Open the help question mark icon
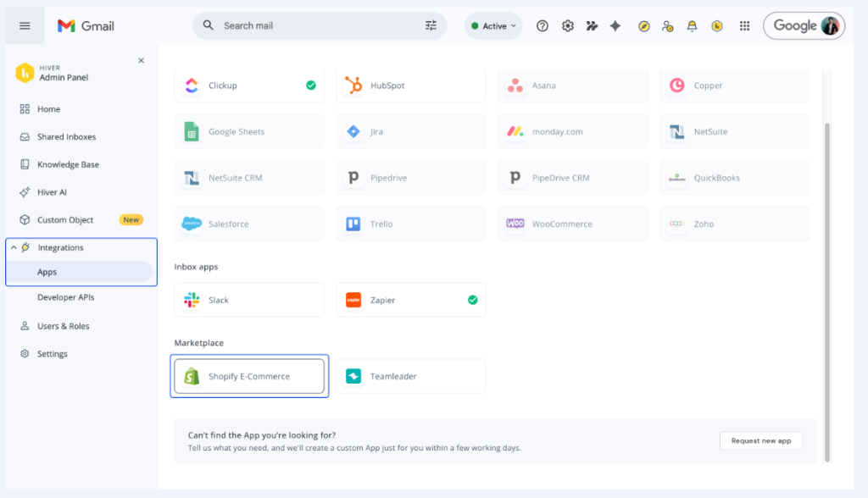The height and width of the screenshot is (498, 868). click(542, 26)
